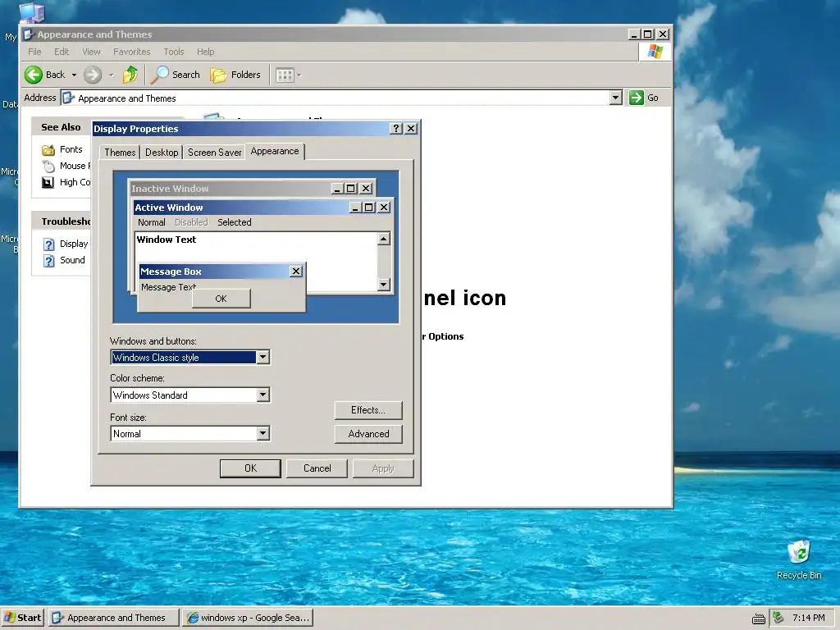Click the High Contrast icon in See Also
The width and height of the screenshot is (840, 630).
(x=48, y=183)
